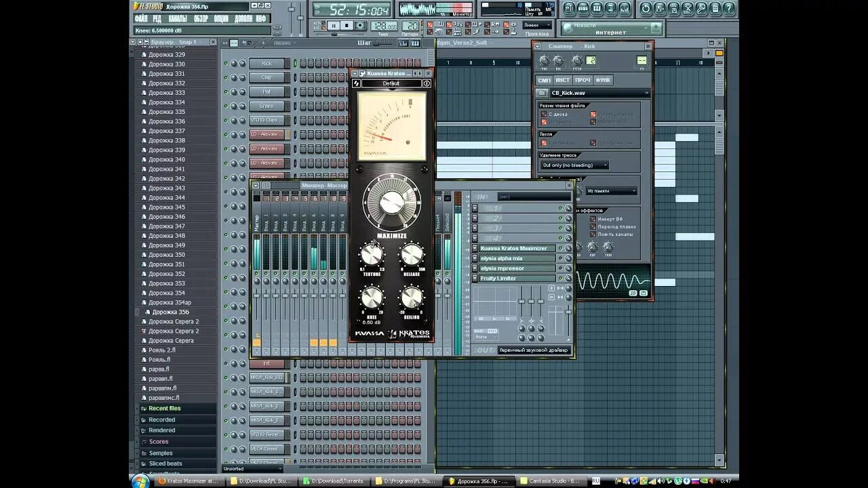Switch to the ИНСТ tab in the sampler
This screenshot has width=868, height=488.
[x=563, y=80]
